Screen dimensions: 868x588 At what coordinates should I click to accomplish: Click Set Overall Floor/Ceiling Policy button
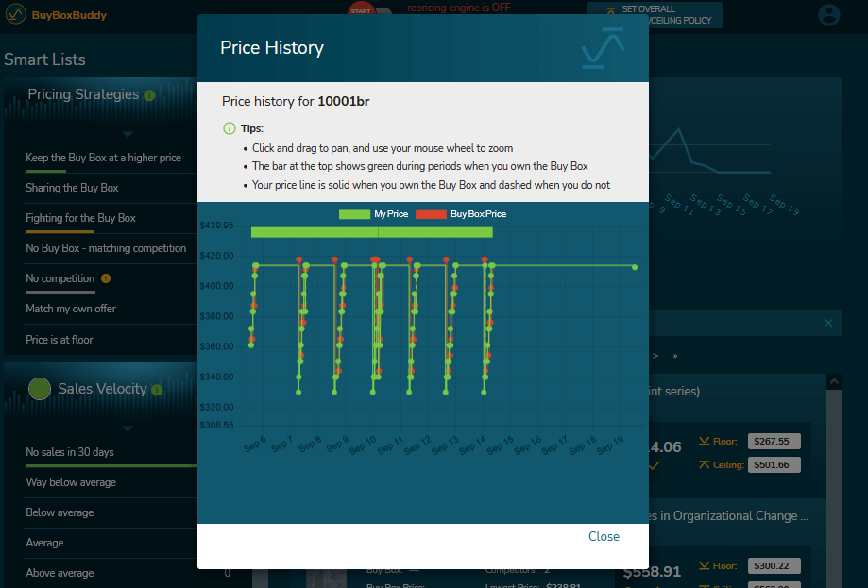click(x=655, y=14)
